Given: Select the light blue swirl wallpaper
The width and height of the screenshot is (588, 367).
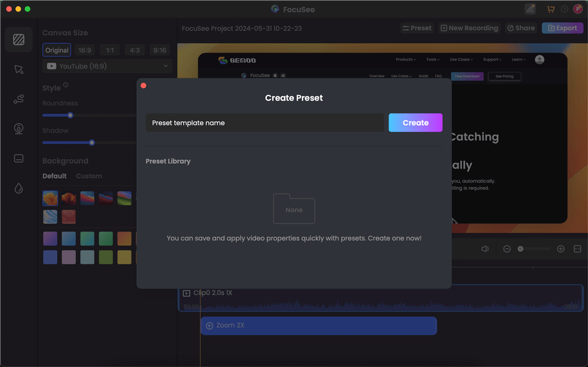Looking at the screenshot, I should pyautogui.click(x=50, y=217).
